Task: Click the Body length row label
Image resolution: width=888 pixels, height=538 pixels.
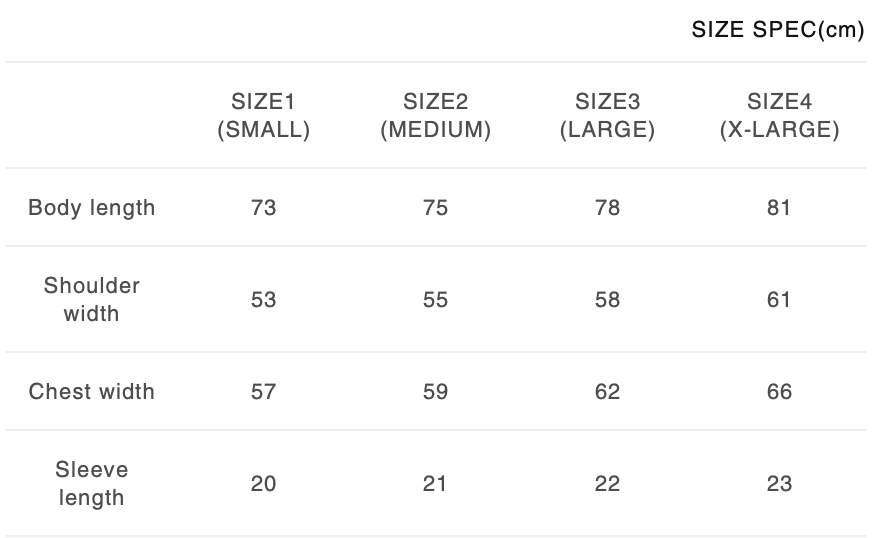Action: tap(92, 208)
